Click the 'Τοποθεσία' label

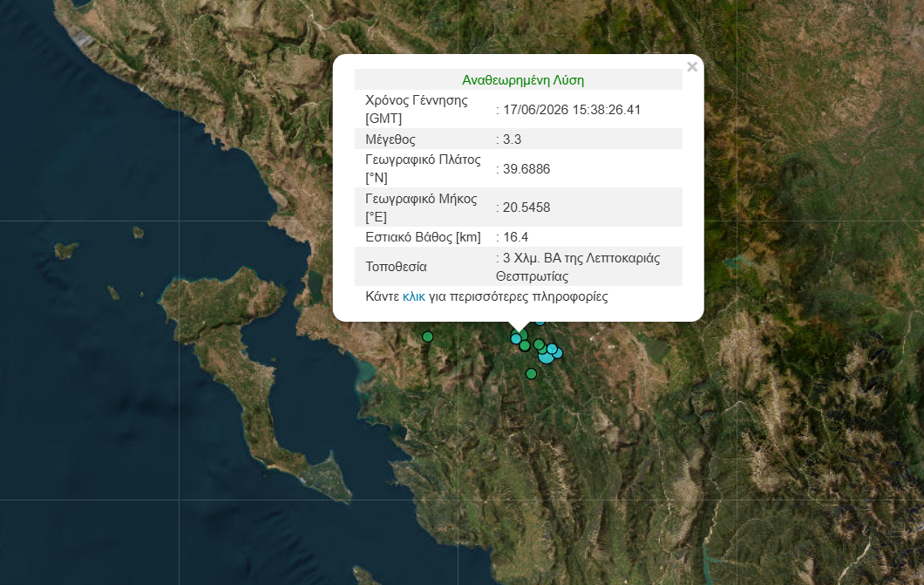click(396, 267)
